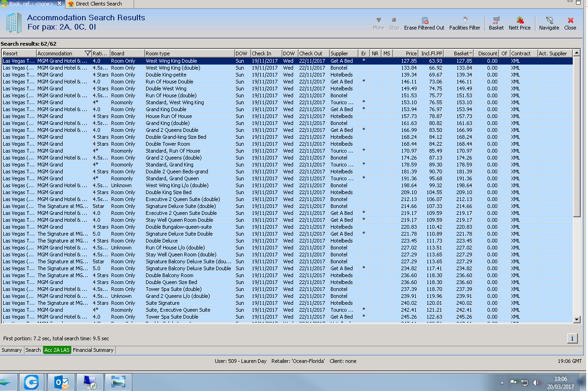The width and height of the screenshot is (588, 391).
Task: Select the 'Tower Spa Suite Double' row
Action: [x=287, y=317]
